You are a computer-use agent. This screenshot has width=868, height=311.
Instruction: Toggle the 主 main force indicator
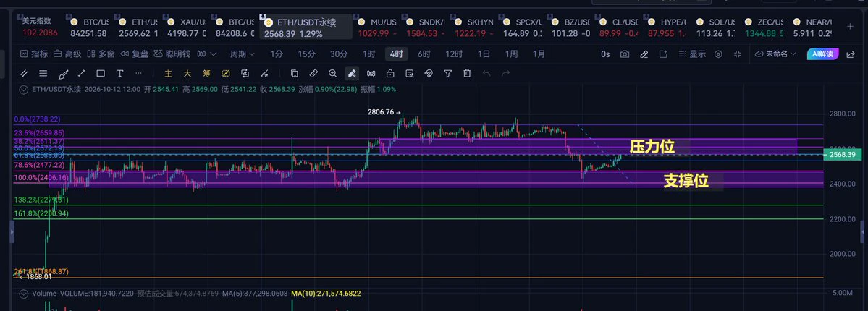point(169,73)
